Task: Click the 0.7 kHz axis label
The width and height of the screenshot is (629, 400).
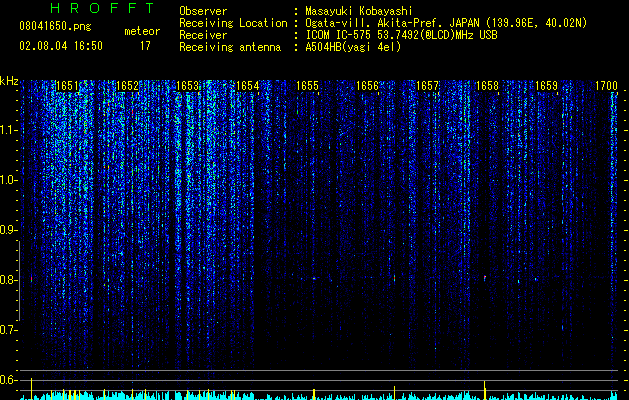Action: (x=8, y=330)
